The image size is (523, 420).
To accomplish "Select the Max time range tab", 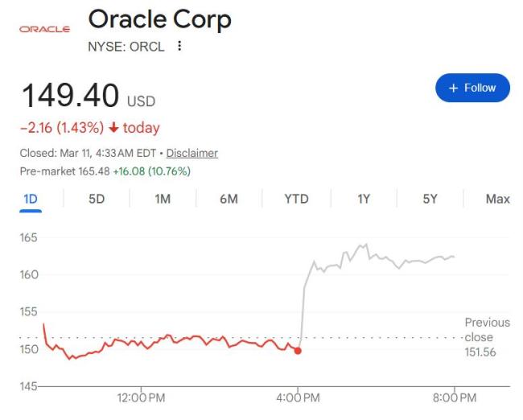I will [497, 199].
